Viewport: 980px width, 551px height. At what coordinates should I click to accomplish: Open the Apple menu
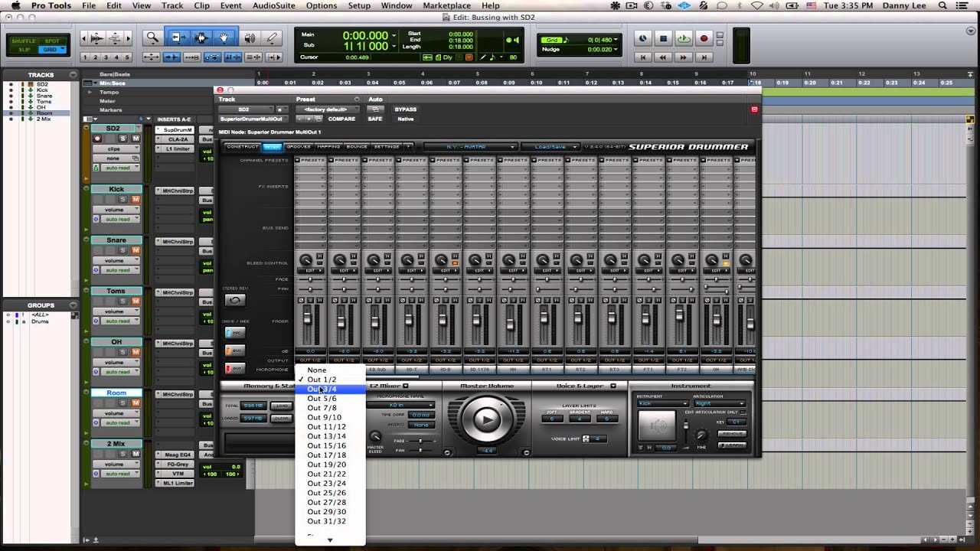(x=15, y=5)
